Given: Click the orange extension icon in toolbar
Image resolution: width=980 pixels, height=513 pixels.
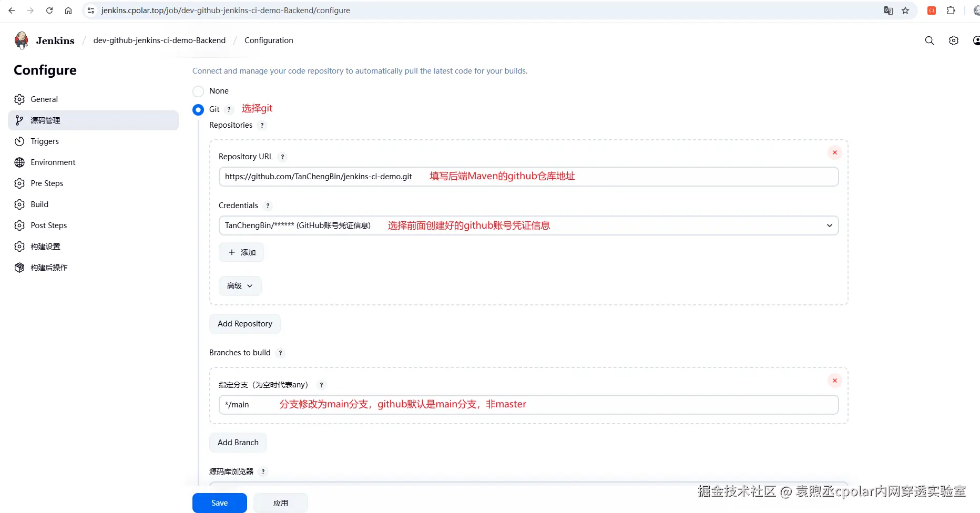Looking at the screenshot, I should click(x=932, y=11).
